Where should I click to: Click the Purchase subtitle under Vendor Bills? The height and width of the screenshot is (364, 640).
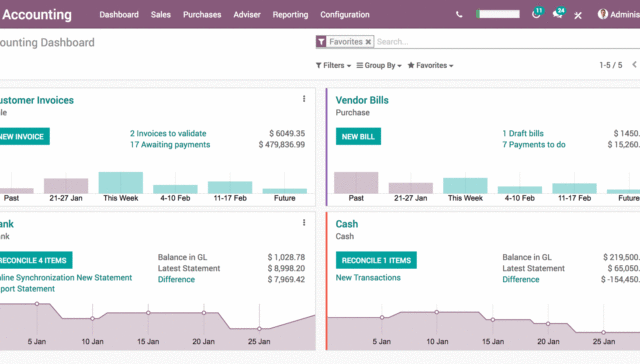coord(353,113)
